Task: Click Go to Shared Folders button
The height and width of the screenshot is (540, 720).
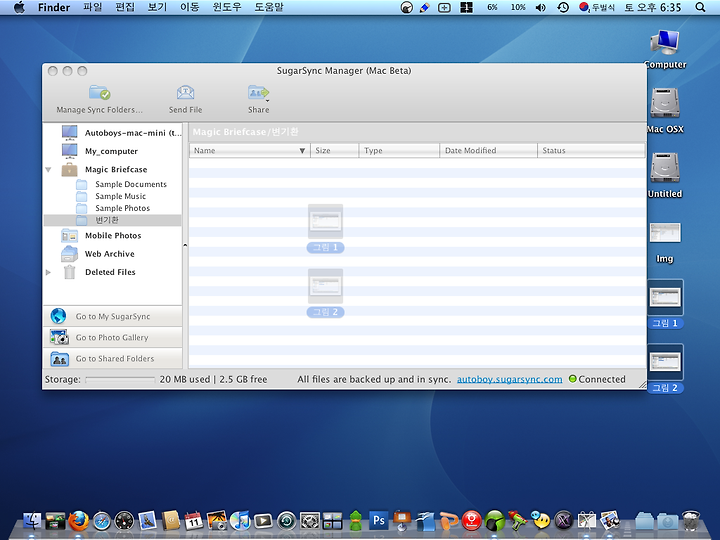Action: pyautogui.click(x=112, y=359)
